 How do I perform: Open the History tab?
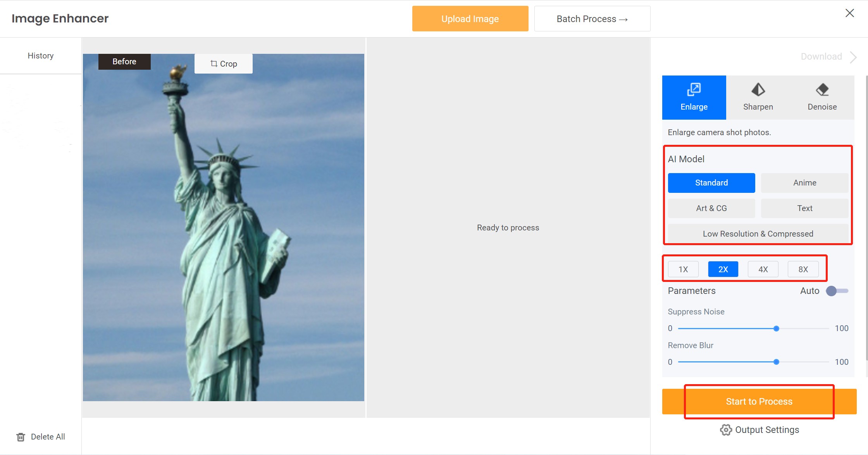click(41, 56)
